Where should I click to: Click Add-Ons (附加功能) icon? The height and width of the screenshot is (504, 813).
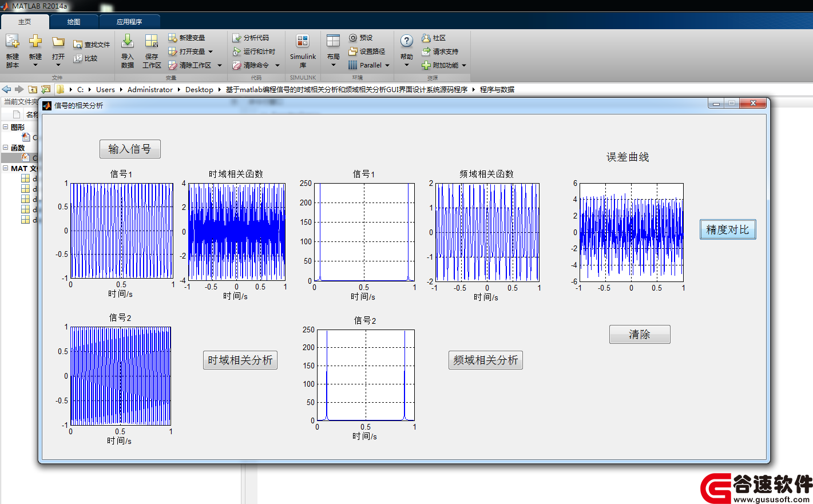pyautogui.click(x=426, y=65)
